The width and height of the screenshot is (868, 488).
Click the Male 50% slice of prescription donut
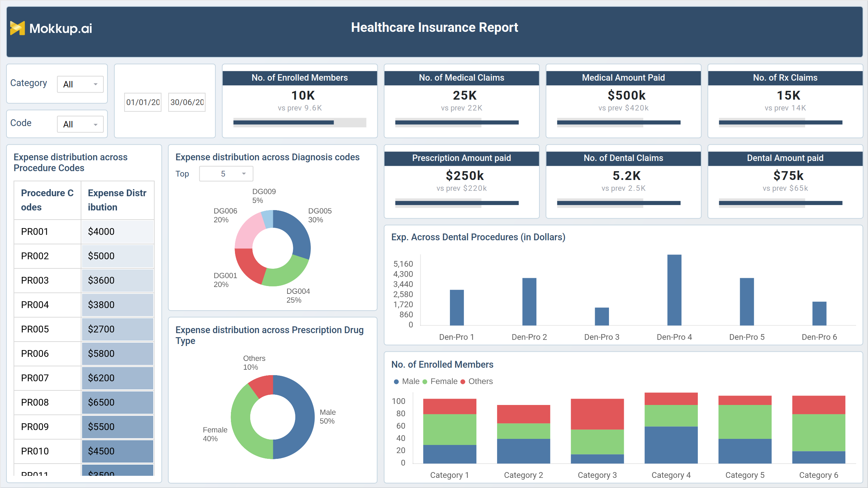click(305, 417)
